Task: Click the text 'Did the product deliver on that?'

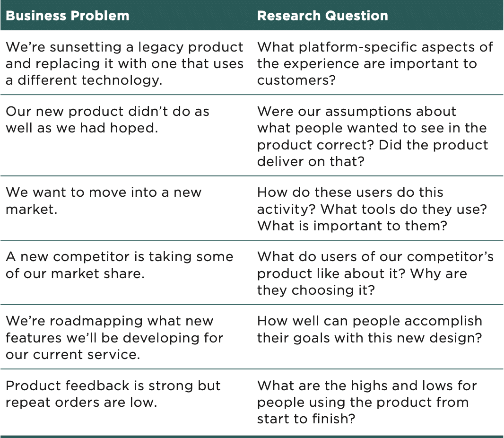Action: tap(373, 153)
